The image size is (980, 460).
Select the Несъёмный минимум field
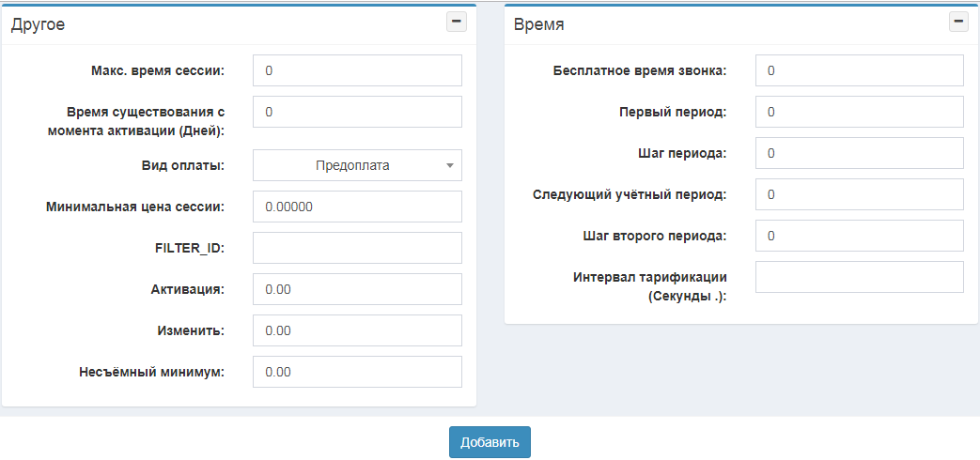pos(357,372)
